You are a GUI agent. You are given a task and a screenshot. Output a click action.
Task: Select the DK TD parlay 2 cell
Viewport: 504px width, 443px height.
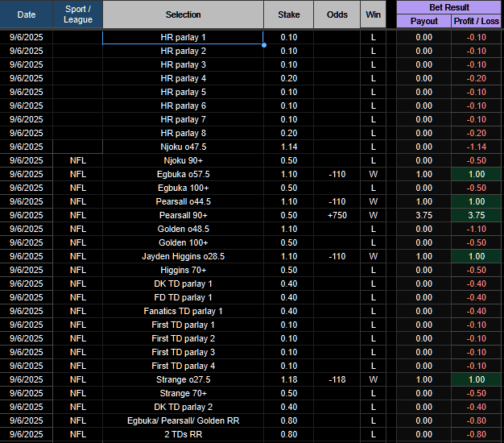click(184, 407)
